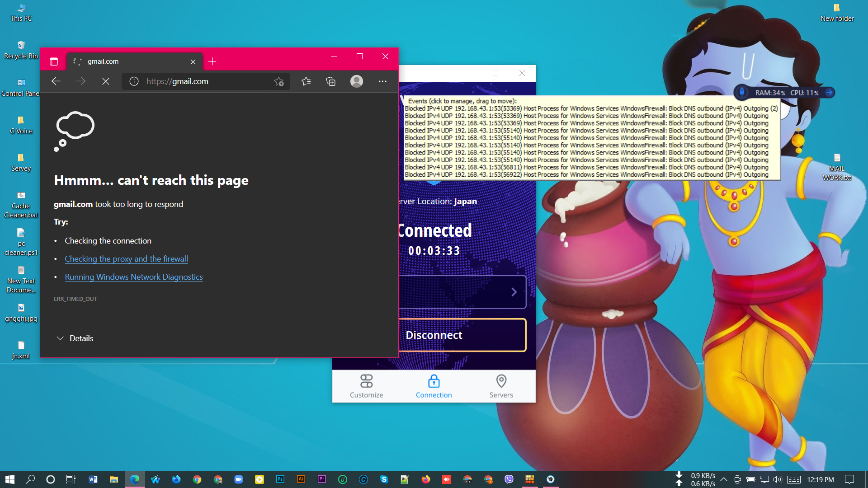
Task: Select Control Panel desktop icon
Action: (21, 88)
